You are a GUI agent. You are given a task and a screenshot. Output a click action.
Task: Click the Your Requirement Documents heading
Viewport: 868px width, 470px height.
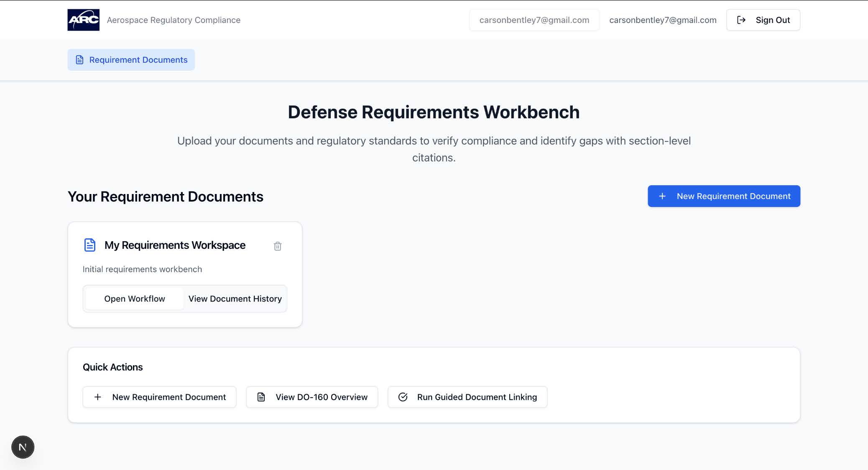pos(165,197)
